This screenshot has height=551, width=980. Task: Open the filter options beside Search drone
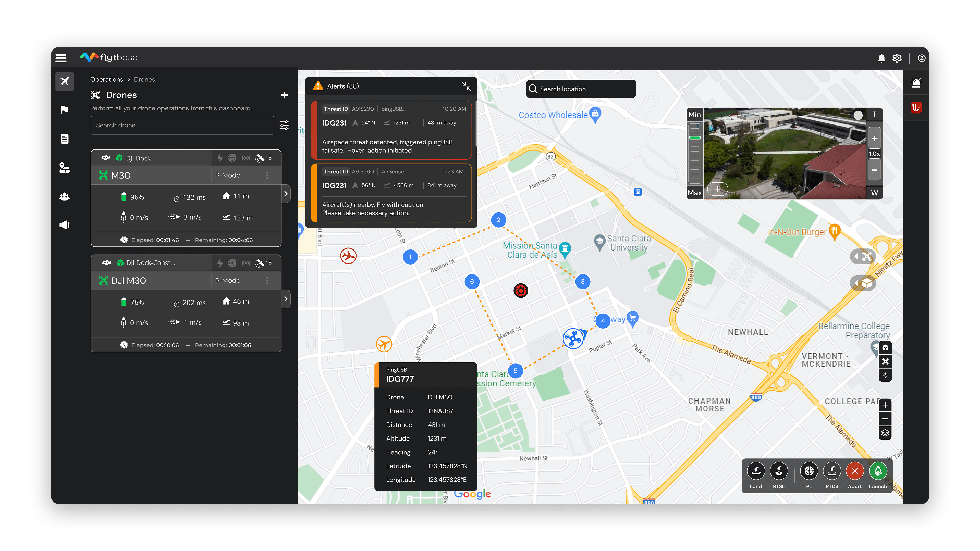[284, 125]
